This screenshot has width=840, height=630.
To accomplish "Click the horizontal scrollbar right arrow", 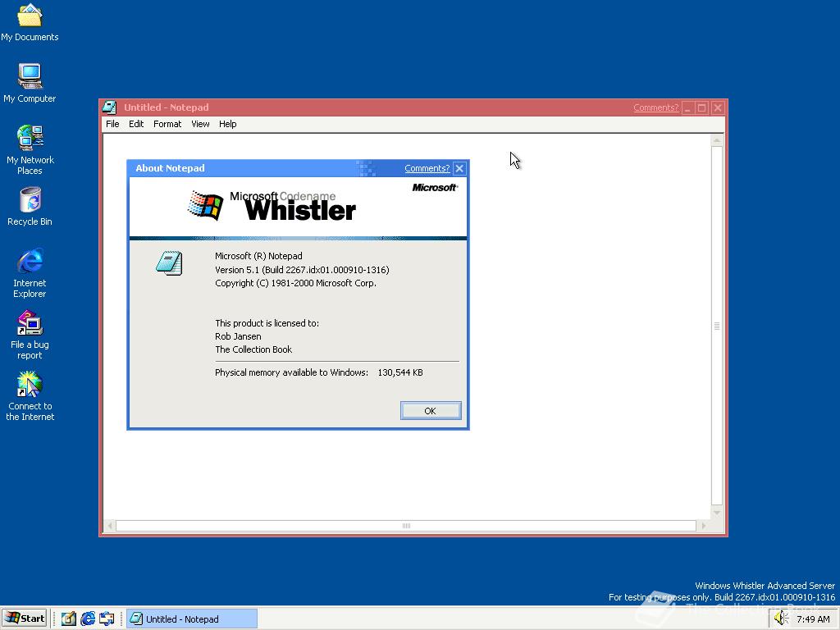I will 704,526.
